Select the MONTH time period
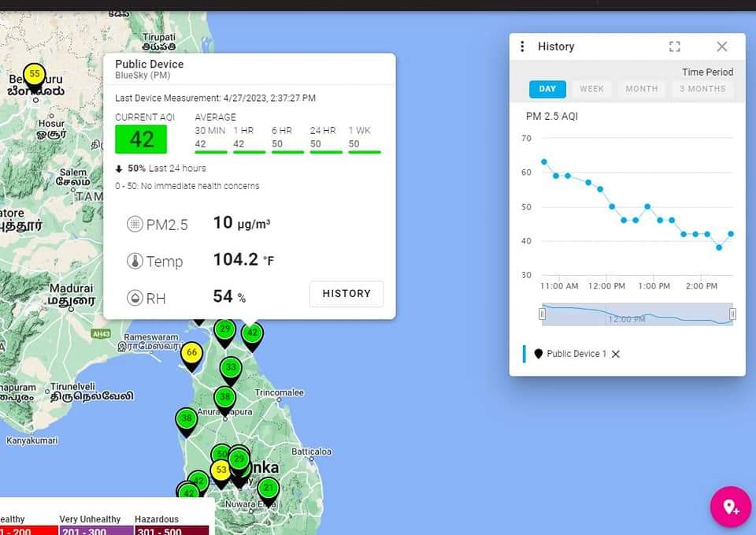 click(641, 89)
